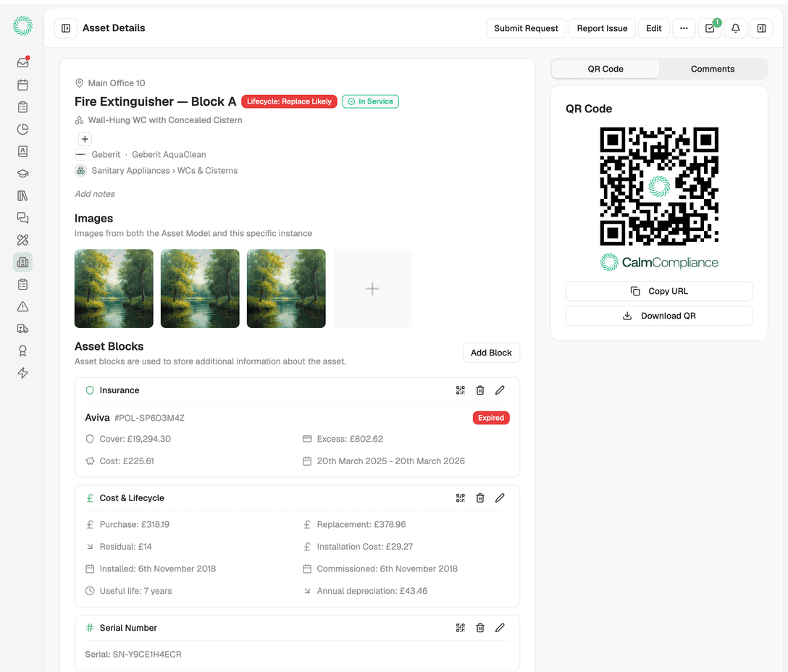Open the award ribbon sidebar icon

tap(22, 350)
